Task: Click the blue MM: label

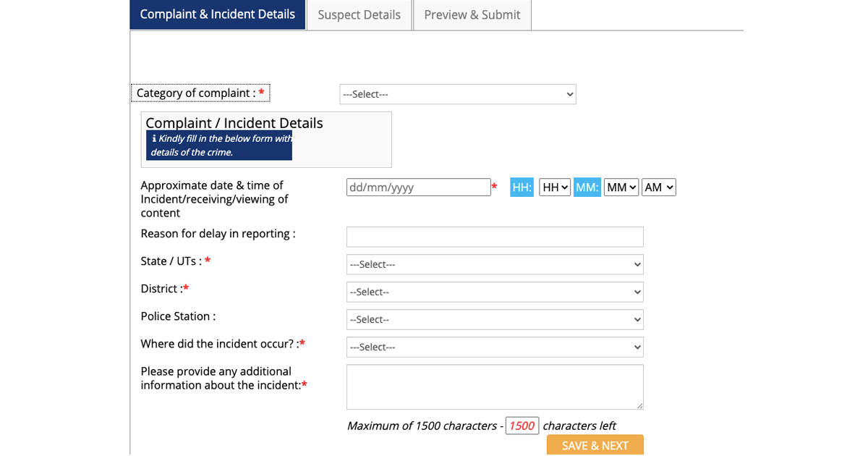Action: [x=587, y=187]
